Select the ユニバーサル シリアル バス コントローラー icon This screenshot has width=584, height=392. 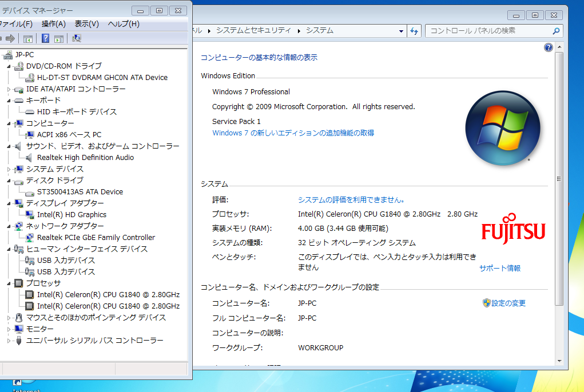coord(19,341)
